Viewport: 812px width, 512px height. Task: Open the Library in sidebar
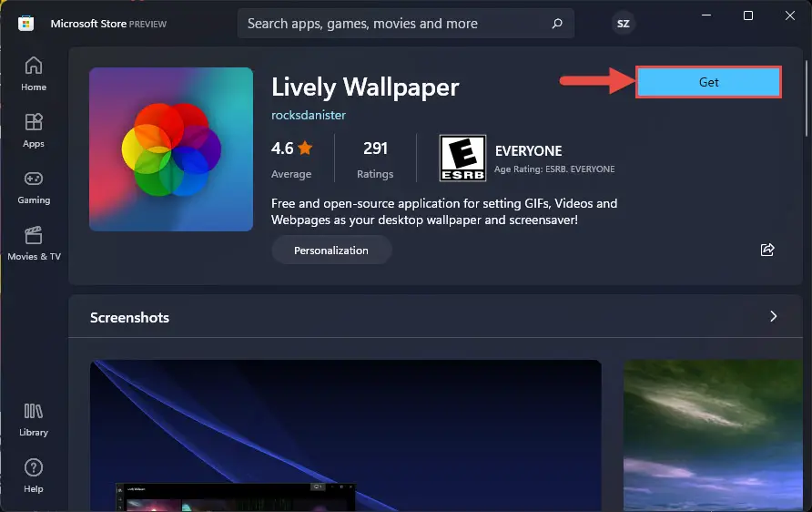[x=34, y=420]
